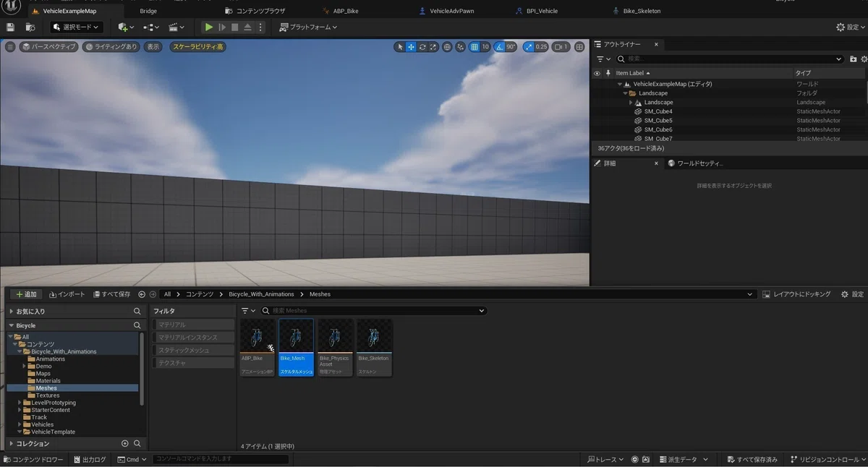868x467 pixels.
Task: Click the browse content folder toolbar icon
Action: coord(30,27)
